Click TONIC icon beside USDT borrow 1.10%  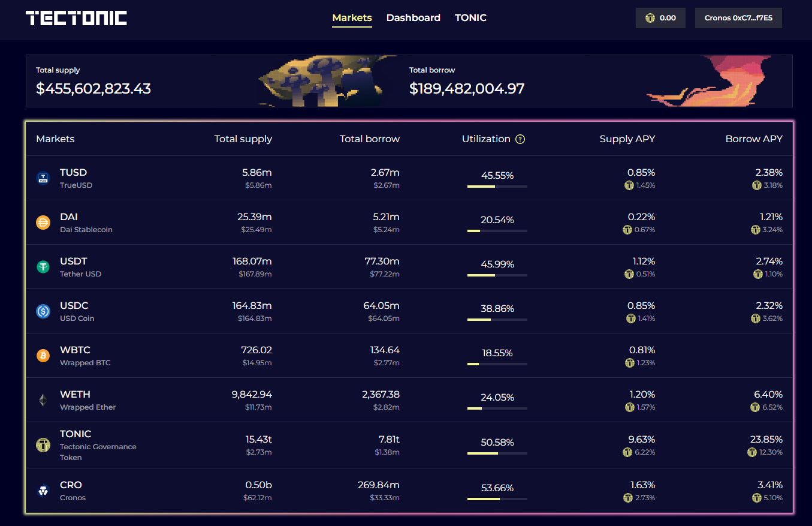758,274
